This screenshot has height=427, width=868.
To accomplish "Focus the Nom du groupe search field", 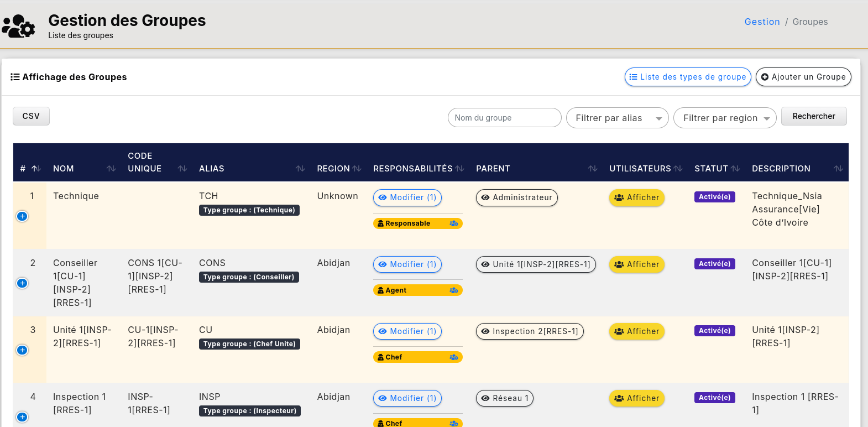I will pyautogui.click(x=504, y=118).
